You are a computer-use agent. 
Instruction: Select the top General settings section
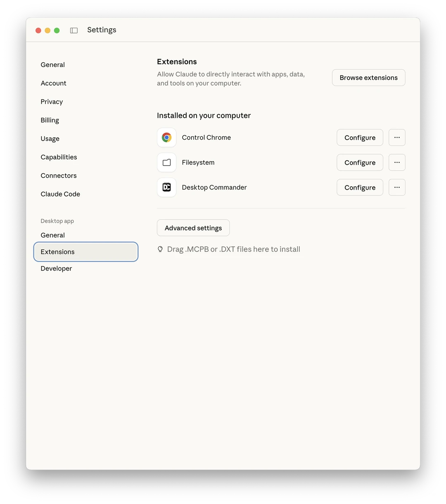point(53,65)
